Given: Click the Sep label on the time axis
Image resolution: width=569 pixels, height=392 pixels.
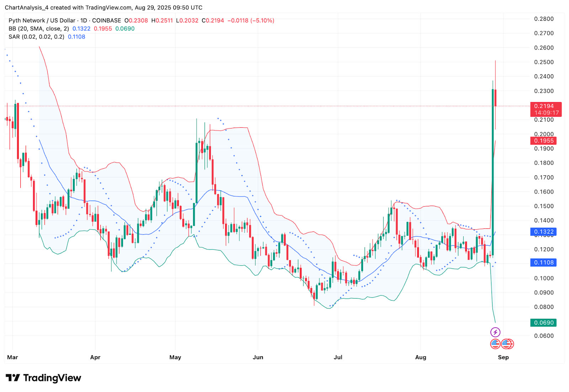Looking at the screenshot, I should [x=503, y=357].
